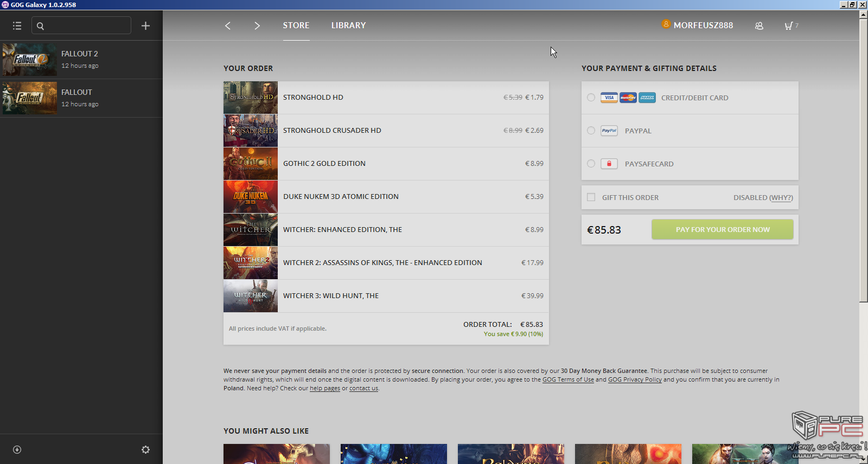Click the scrollbar up arrow

[x=863, y=15]
